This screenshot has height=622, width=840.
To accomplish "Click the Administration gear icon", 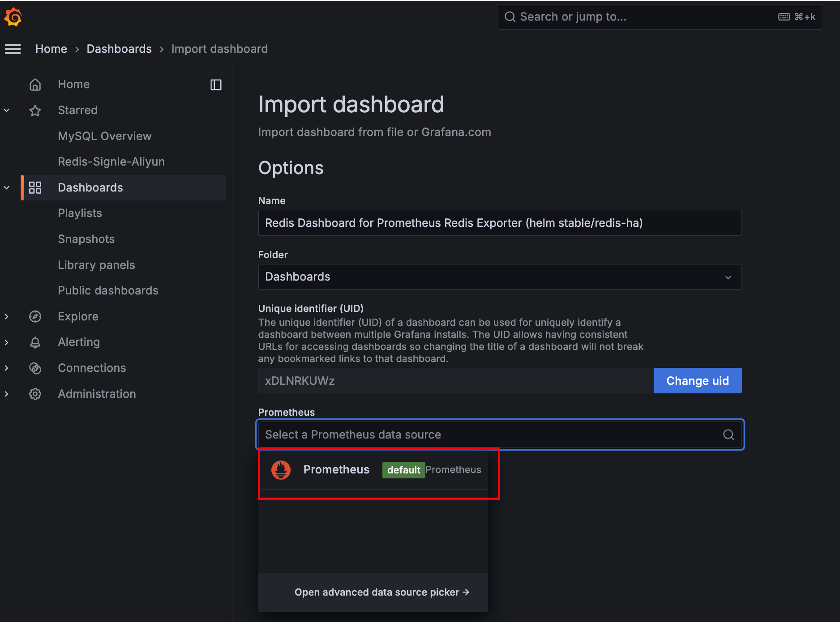I will (35, 394).
